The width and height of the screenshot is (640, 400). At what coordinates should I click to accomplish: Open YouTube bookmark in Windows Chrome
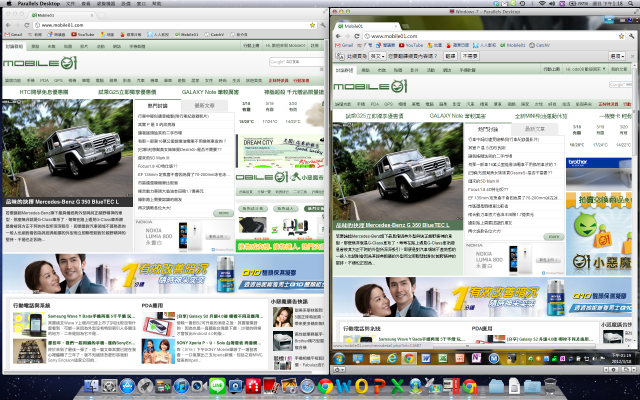(411, 45)
